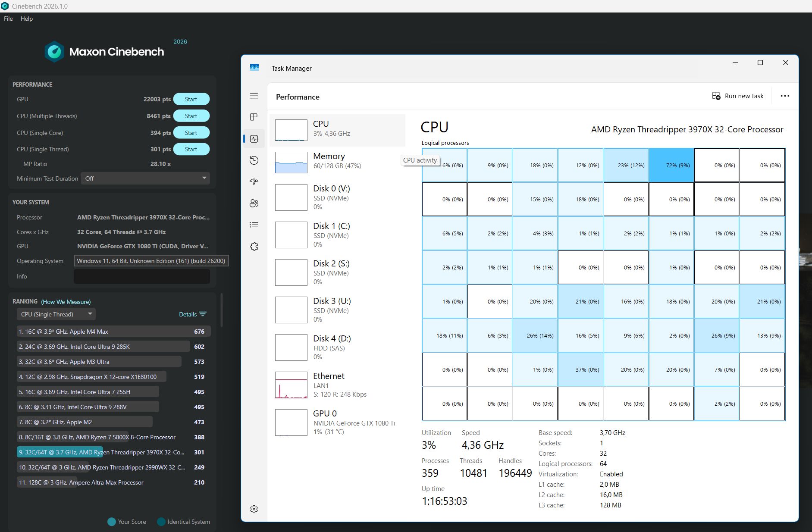Open Task Manager hamburger navigation menu
This screenshot has height=532, width=812.
[x=254, y=96]
